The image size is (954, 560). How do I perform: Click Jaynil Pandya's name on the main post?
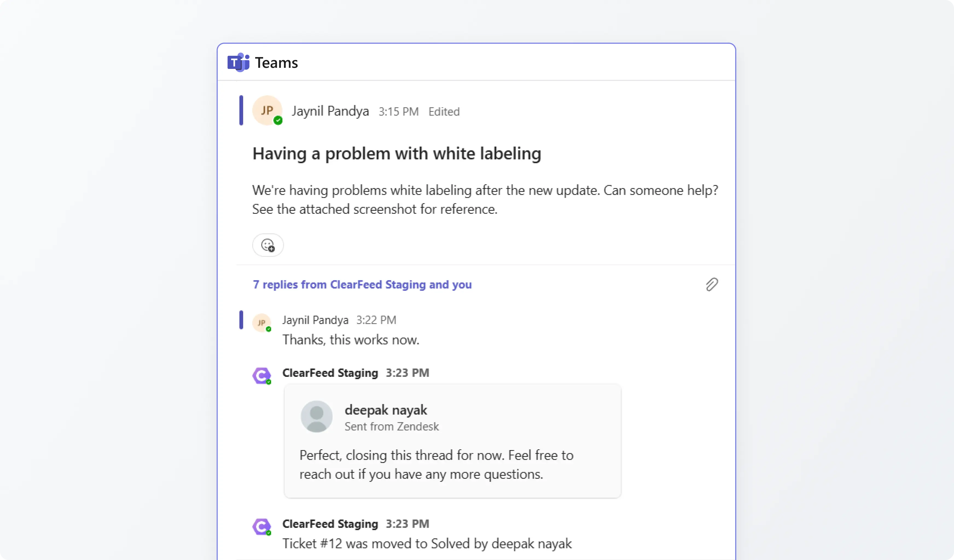pos(330,111)
